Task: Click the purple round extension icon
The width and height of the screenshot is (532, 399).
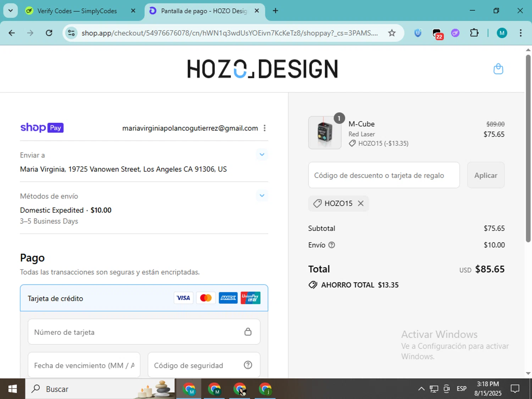Action: point(455,33)
